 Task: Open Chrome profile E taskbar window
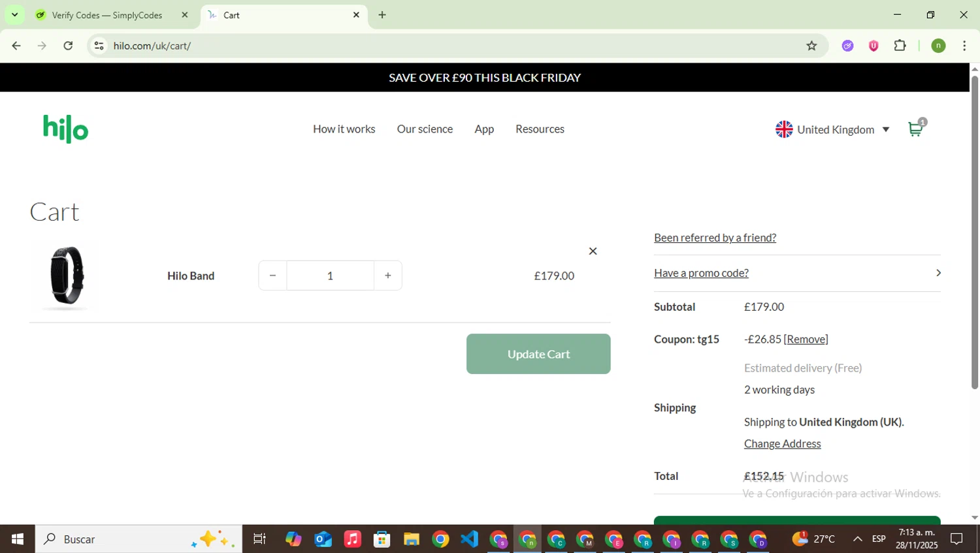pyautogui.click(x=614, y=539)
